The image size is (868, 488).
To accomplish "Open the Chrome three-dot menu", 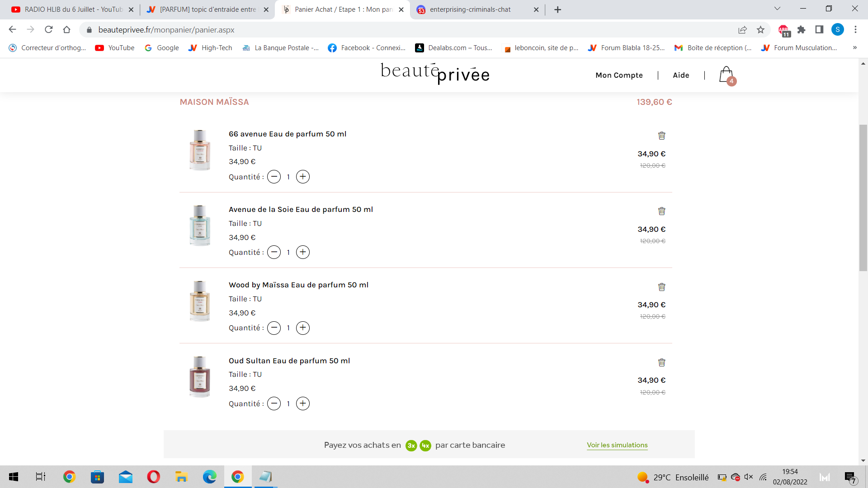I will pyautogui.click(x=855, y=30).
